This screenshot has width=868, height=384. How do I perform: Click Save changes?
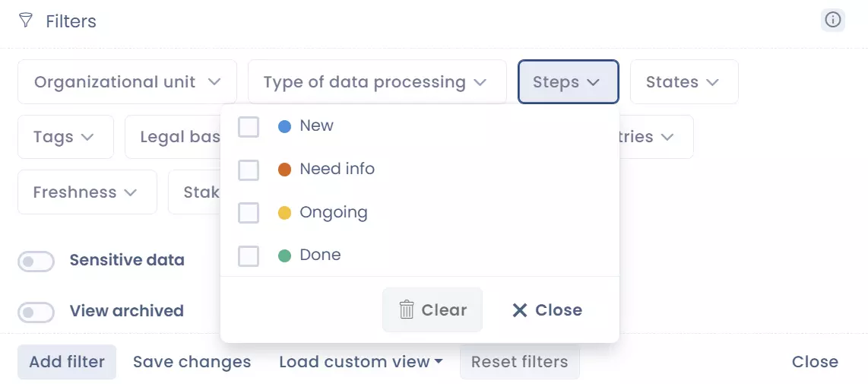[192, 362]
